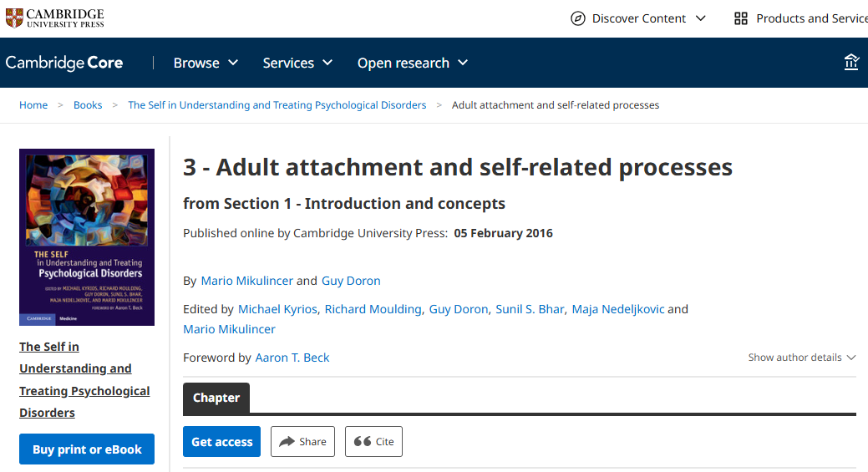Open the Services dropdown menu

point(297,63)
